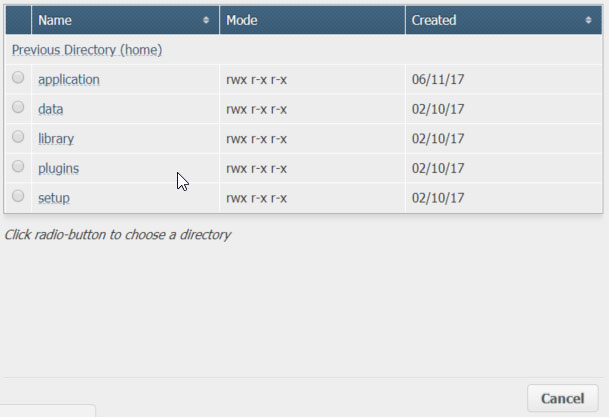
Task: Click the permissions cell in setup row
Action: [257, 198]
